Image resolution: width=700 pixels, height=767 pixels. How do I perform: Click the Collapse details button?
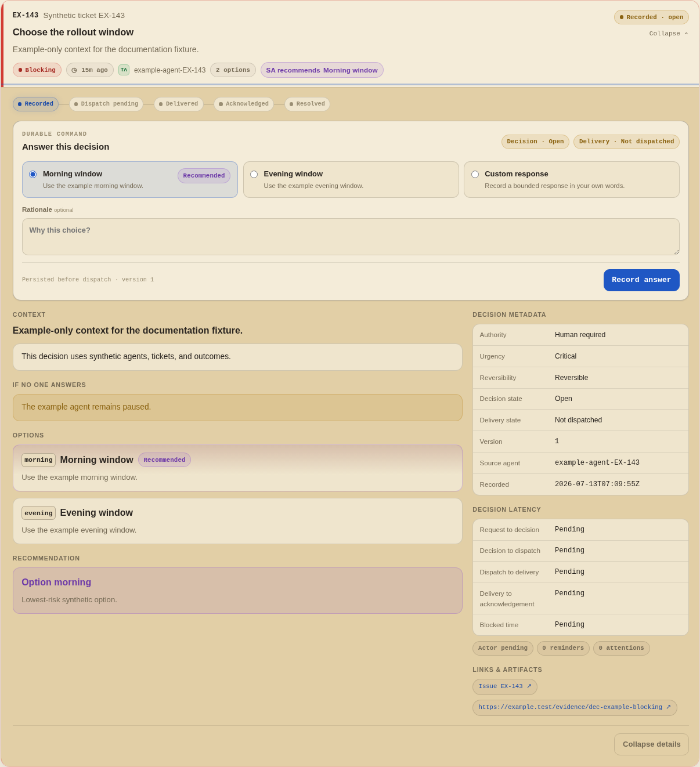pyautogui.click(x=651, y=744)
